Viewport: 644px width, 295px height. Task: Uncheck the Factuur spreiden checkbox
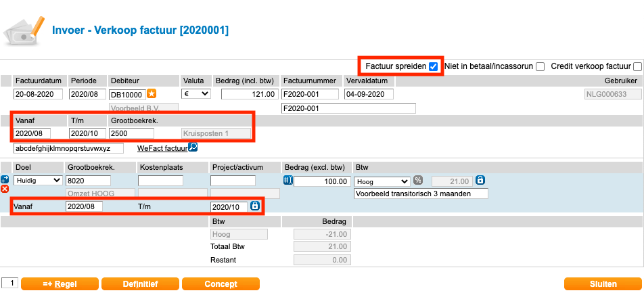433,66
